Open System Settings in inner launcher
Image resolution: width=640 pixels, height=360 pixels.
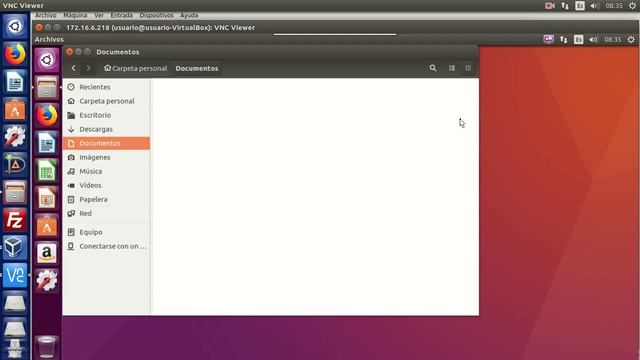(x=47, y=281)
